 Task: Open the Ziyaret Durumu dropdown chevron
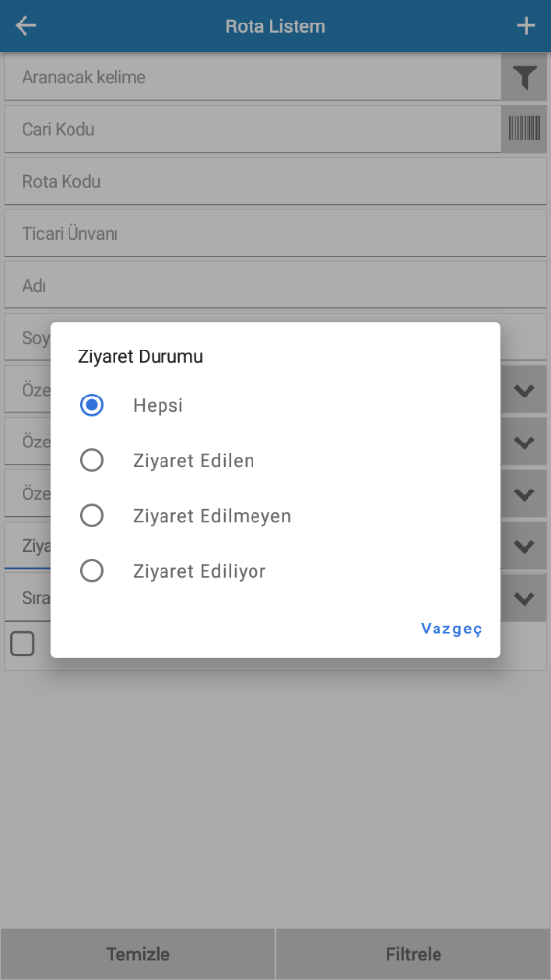pyautogui.click(x=525, y=546)
